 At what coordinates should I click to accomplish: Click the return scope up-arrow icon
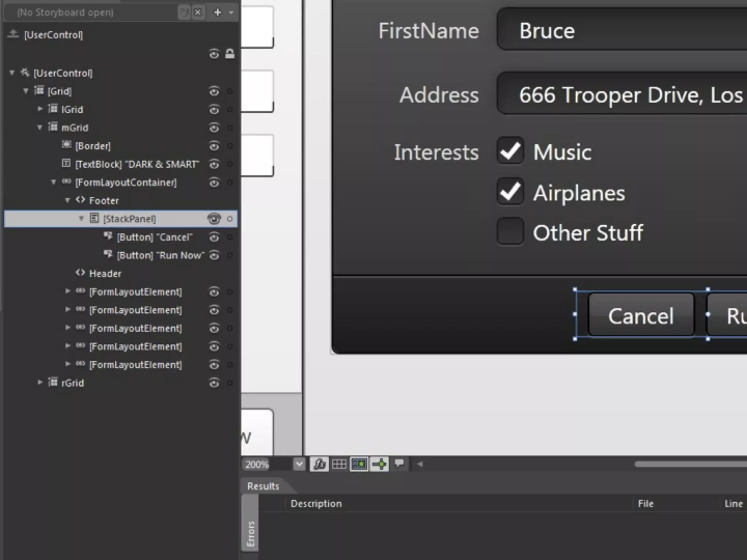tap(13, 34)
